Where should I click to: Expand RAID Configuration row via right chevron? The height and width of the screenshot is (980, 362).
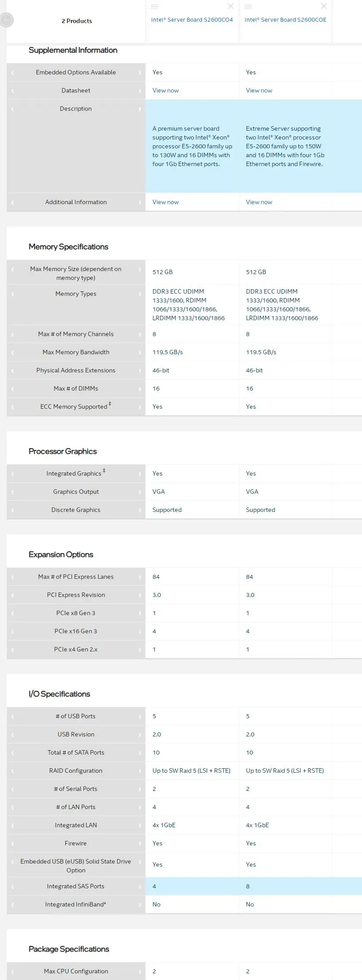[x=140, y=771]
